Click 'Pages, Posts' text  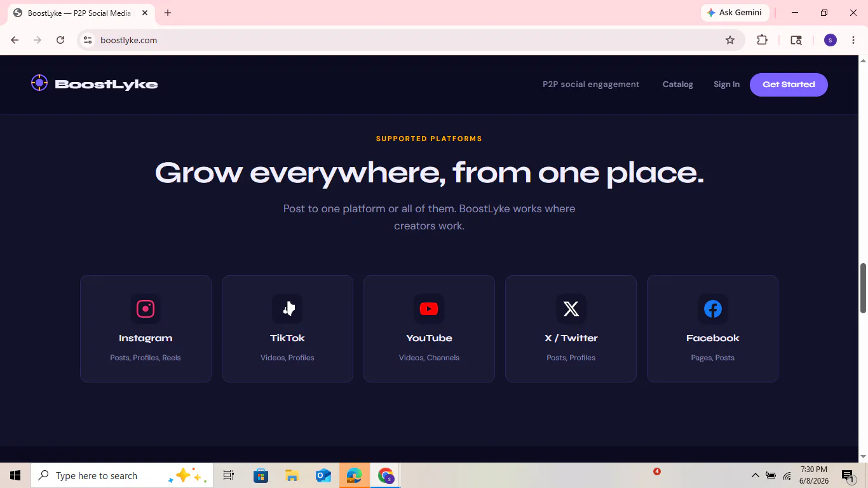coord(712,358)
